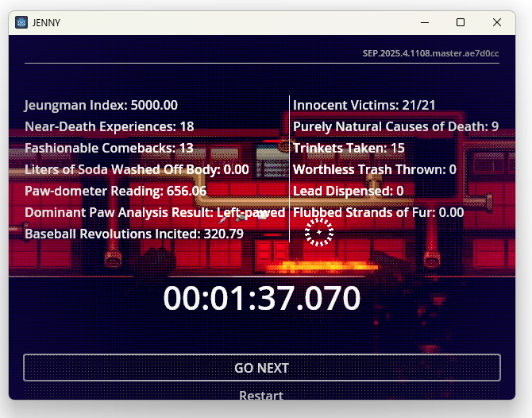The image size is (532, 418).
Task: Close the JENNY window
Action: point(497,23)
